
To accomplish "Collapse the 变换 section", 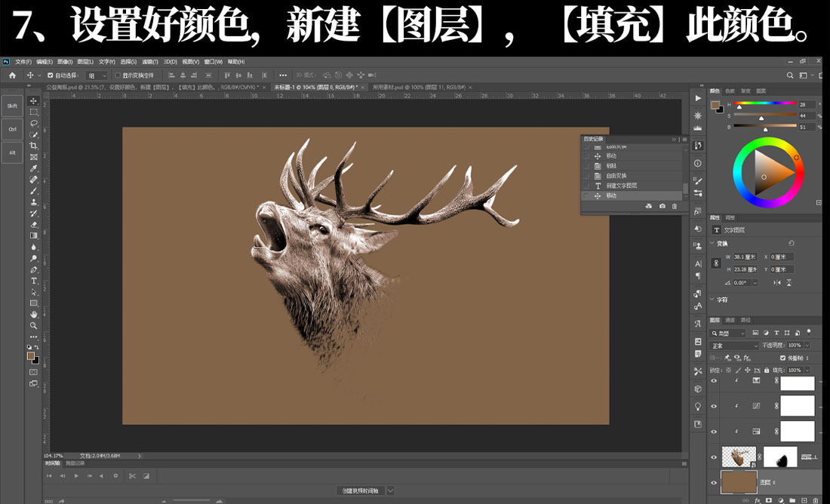I will [712, 244].
